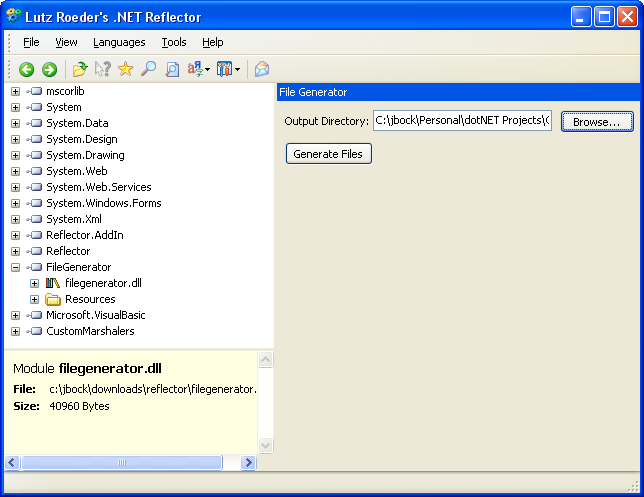Click the green Forward navigation arrow
The height and width of the screenshot is (497, 644).
point(50,69)
